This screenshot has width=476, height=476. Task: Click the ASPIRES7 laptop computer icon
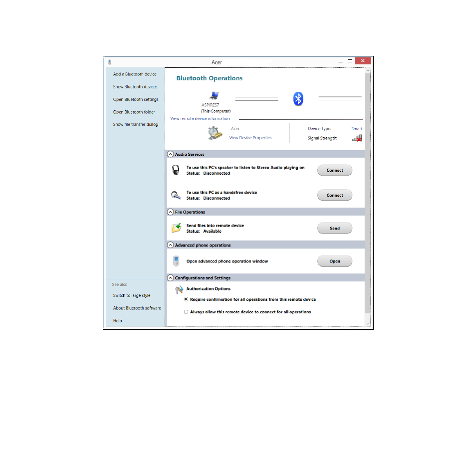[x=214, y=96]
